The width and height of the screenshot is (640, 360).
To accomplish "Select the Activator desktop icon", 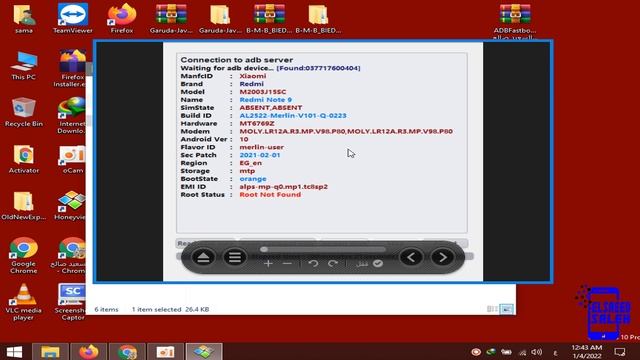I will [24, 159].
